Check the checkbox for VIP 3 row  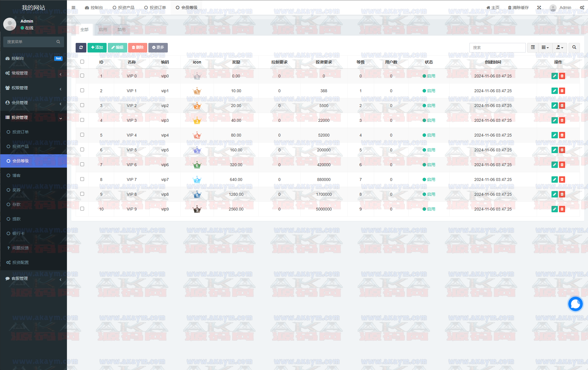coord(82,120)
